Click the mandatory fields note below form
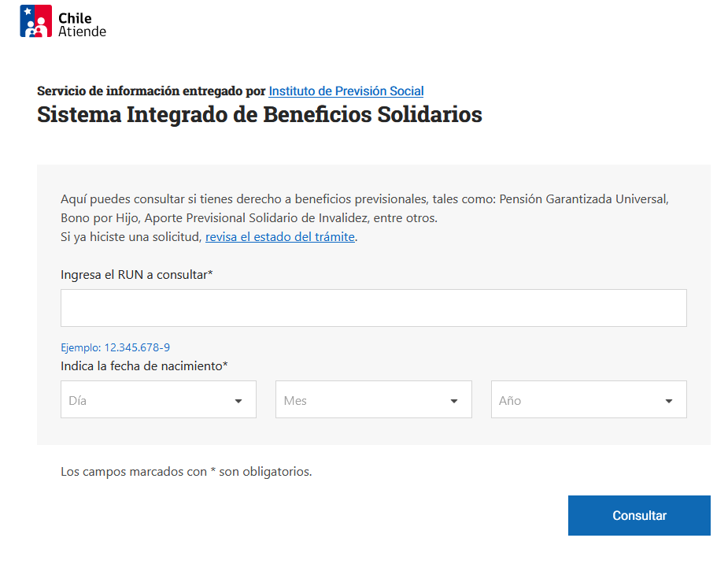Viewport: 728px width, 575px height. (x=187, y=472)
